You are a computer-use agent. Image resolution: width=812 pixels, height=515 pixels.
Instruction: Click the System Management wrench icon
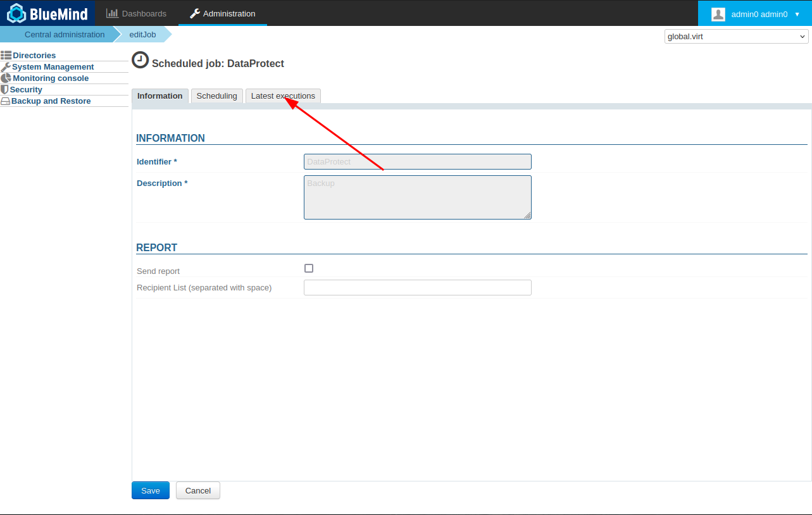pos(6,67)
